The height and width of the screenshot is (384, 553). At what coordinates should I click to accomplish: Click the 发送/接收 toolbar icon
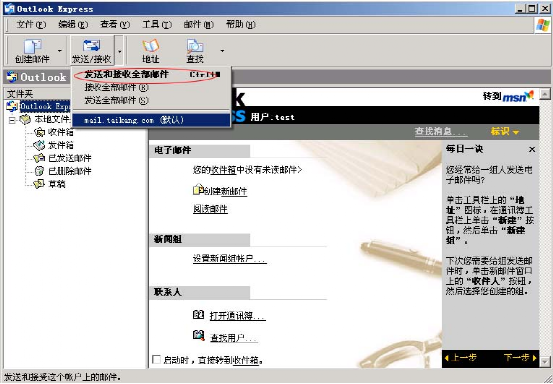91,45
